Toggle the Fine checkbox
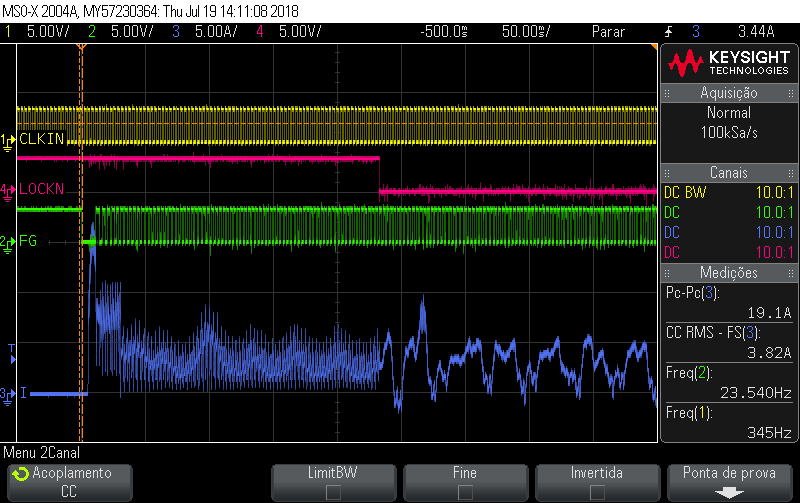The width and height of the screenshot is (800, 503). pos(465,492)
